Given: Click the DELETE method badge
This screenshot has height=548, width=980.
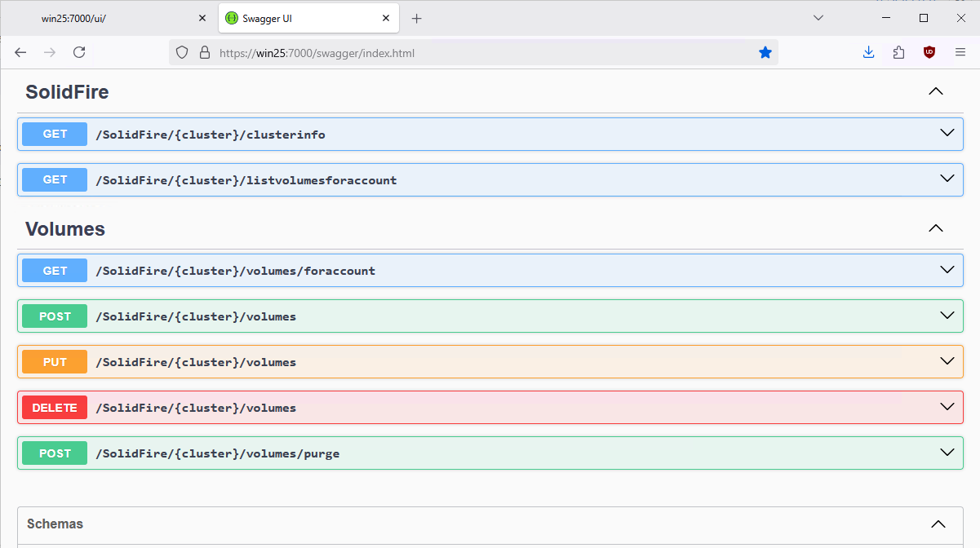Looking at the screenshot, I should pos(55,408).
